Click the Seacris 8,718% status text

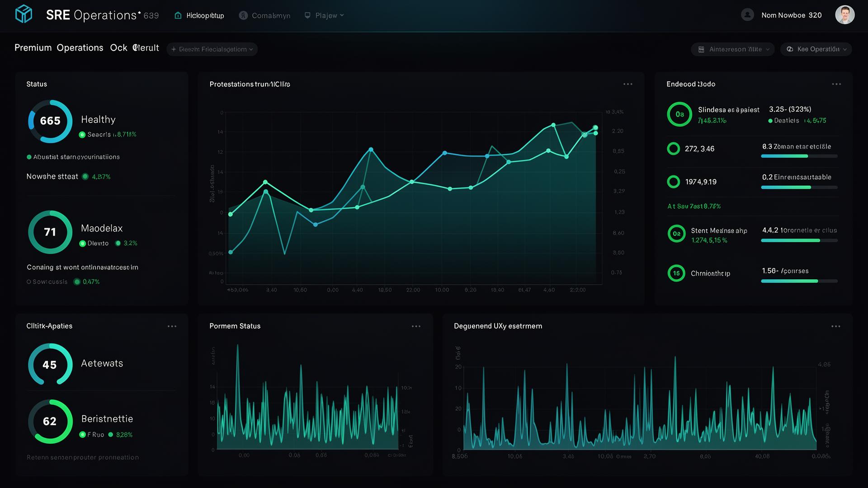112,135
